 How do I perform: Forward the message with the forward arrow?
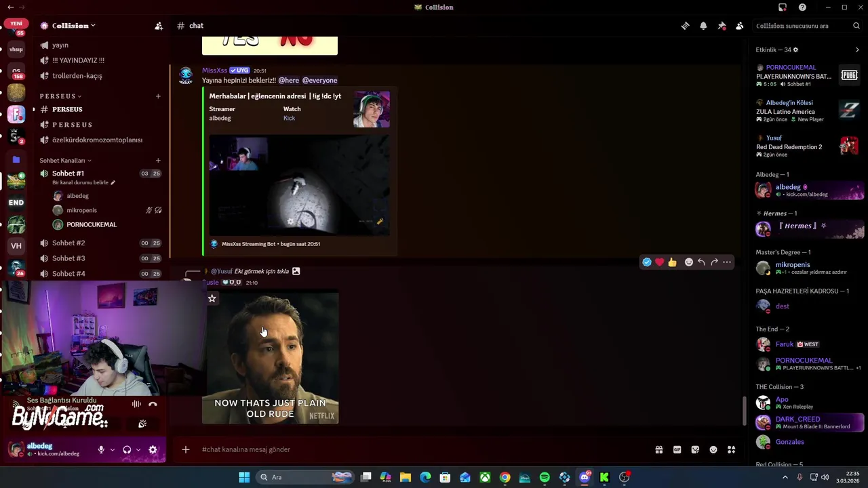pyautogui.click(x=714, y=262)
